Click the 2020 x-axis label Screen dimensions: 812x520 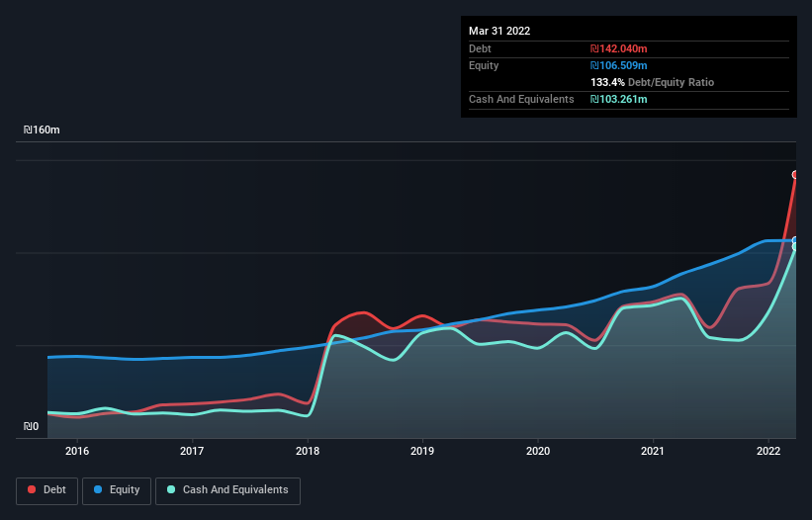pyautogui.click(x=538, y=451)
